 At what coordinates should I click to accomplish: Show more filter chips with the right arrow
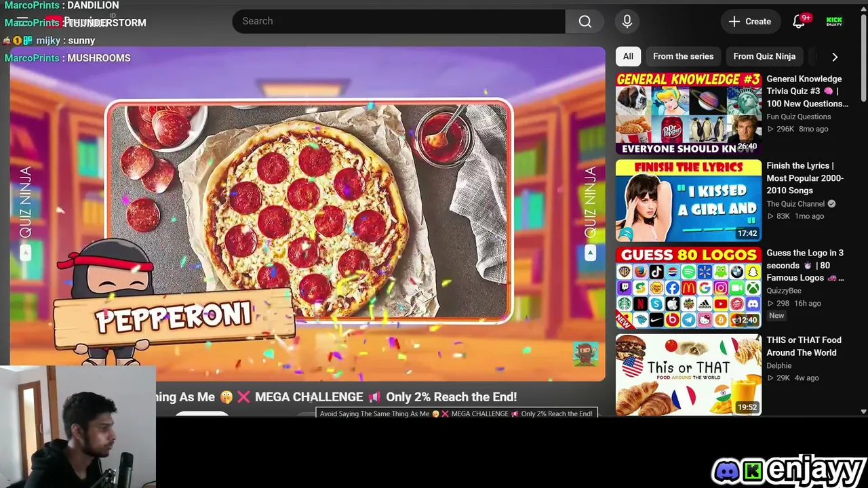(835, 57)
